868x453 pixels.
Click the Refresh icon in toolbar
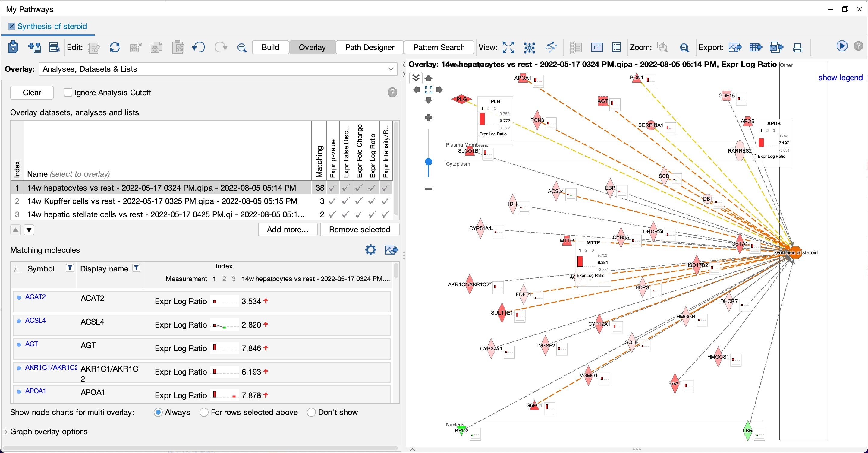[115, 48]
